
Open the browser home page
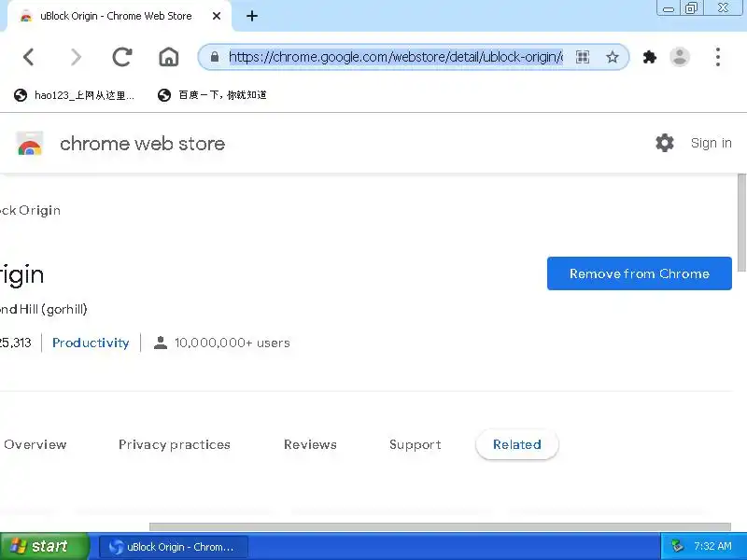pos(169,57)
